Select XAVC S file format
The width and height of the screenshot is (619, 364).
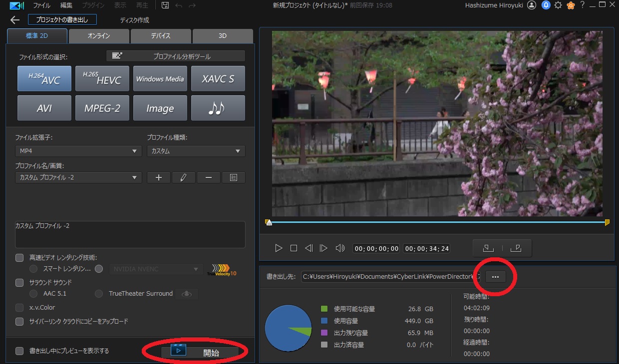(218, 79)
